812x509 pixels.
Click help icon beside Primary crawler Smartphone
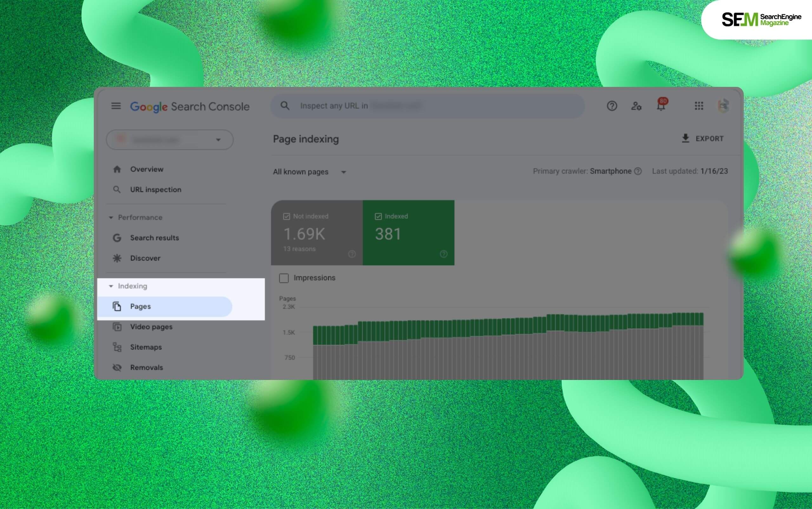638,171
